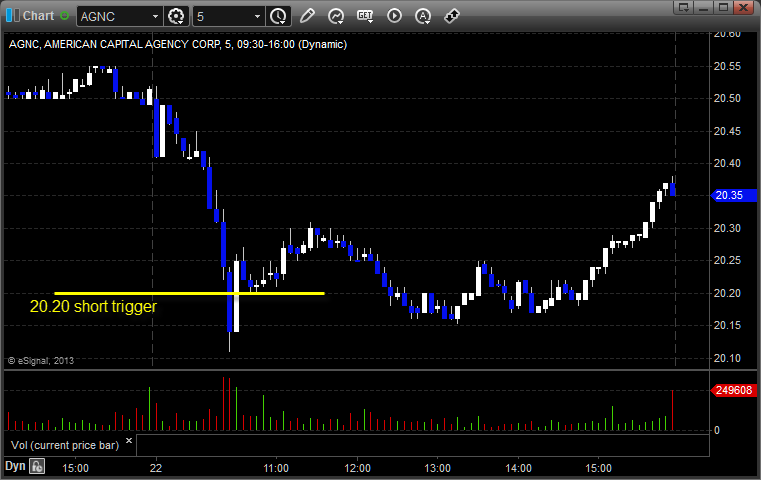The width and height of the screenshot is (761, 480).
Task: Close the Vol (current price bar) study pane
Action: [x=129, y=441]
